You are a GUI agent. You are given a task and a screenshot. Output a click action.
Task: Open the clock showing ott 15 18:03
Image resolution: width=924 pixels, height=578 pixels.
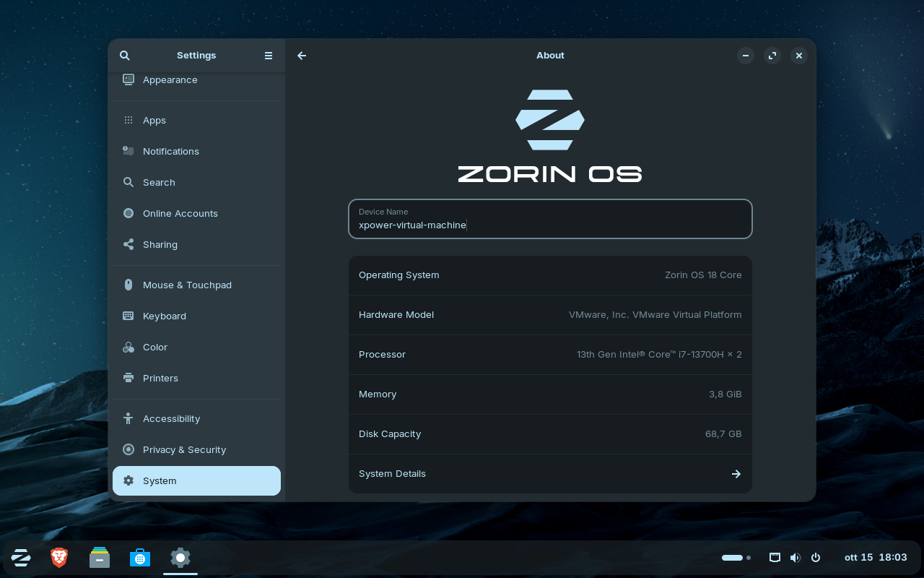pos(876,558)
